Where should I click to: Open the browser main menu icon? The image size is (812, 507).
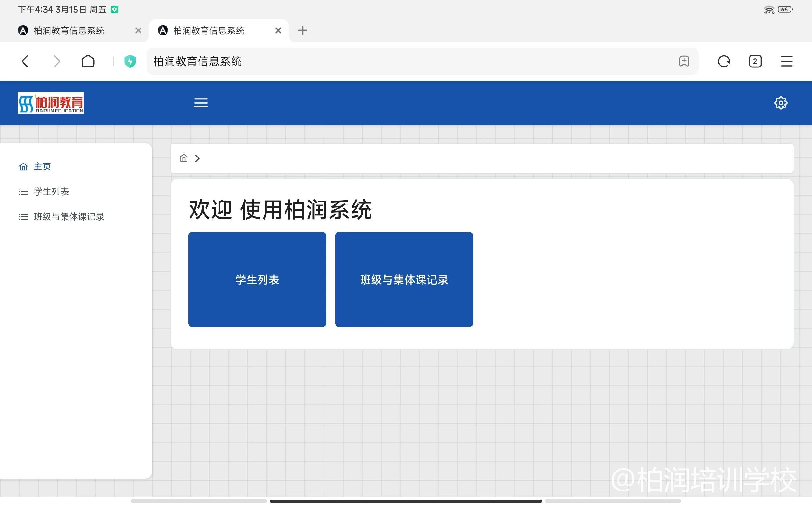tap(787, 61)
